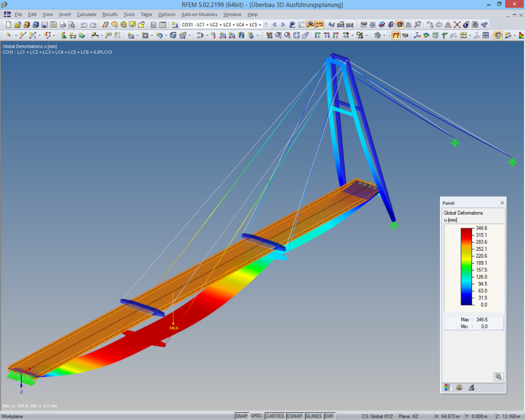This screenshot has width=525, height=420.
Task: Click the Save icon in toolbar
Action: click(44, 25)
